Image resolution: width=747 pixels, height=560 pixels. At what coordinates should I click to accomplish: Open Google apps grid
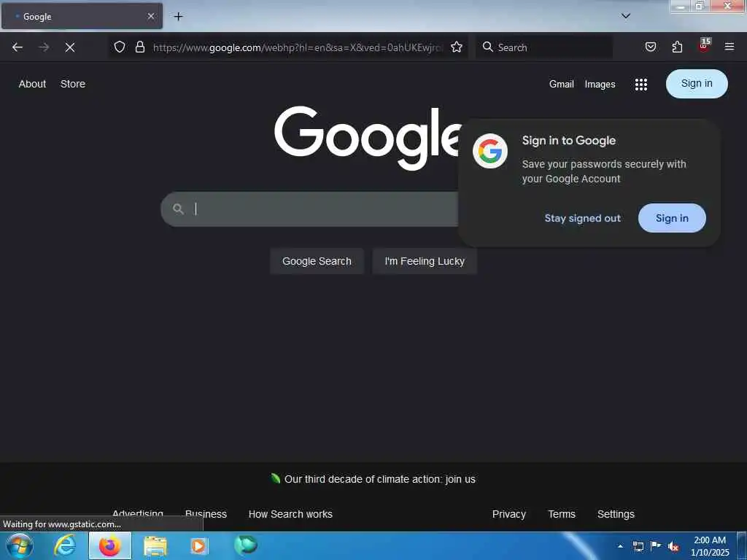click(x=641, y=85)
